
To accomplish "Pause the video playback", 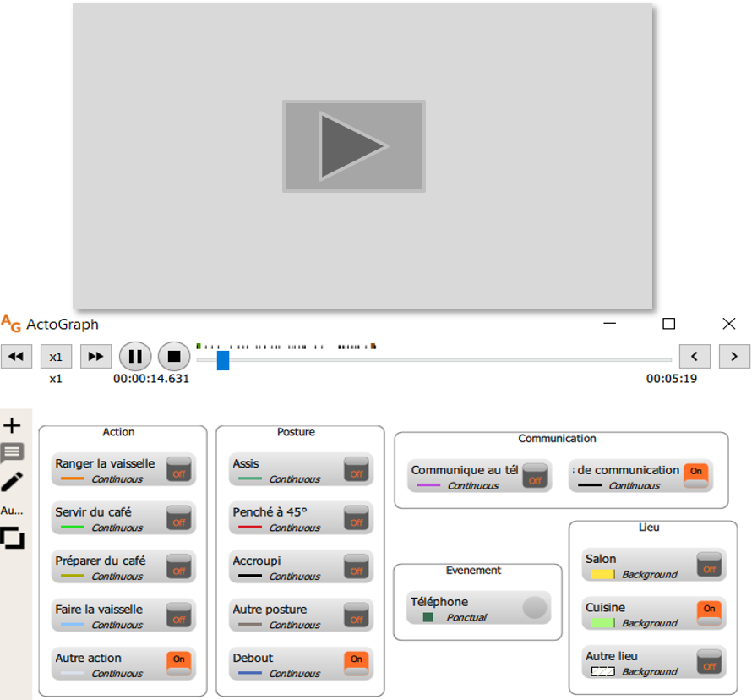I will pyautogui.click(x=135, y=356).
